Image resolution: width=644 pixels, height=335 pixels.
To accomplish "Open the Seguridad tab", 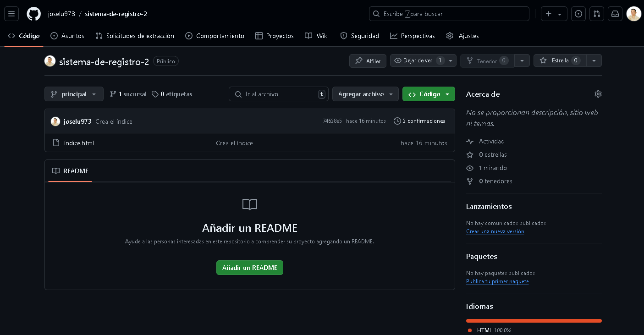I will [x=360, y=36].
